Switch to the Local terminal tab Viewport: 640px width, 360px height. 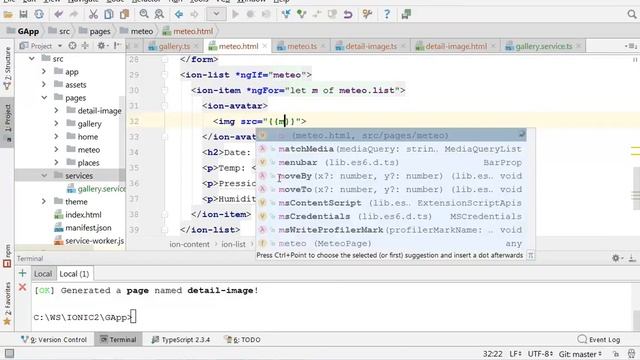point(43,274)
